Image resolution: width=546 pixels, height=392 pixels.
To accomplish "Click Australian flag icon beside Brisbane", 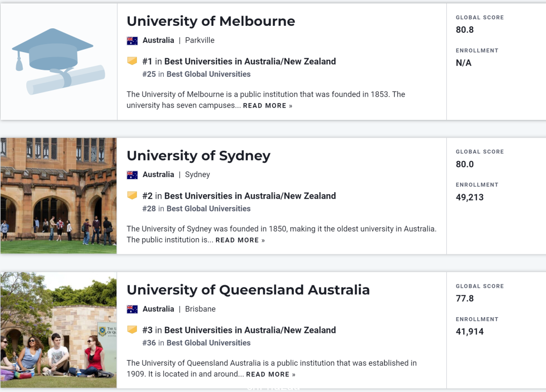I will click(x=132, y=309).
